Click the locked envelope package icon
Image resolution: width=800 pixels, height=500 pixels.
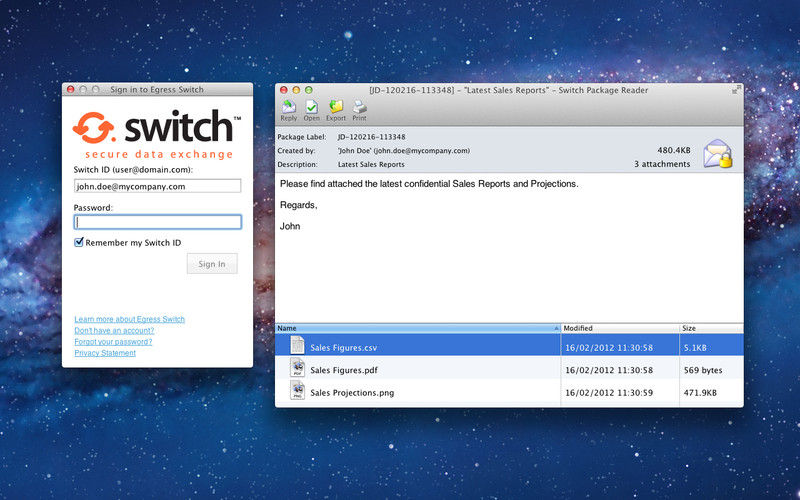tap(717, 154)
